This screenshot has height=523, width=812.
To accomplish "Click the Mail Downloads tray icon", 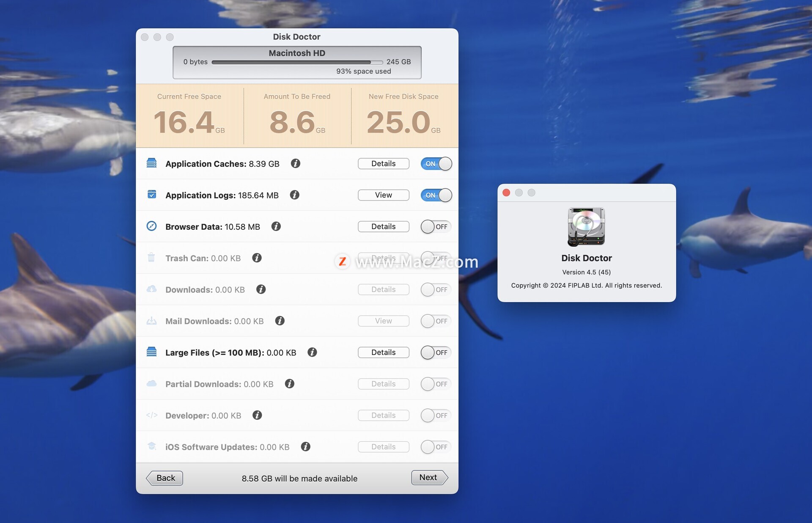I will (151, 320).
